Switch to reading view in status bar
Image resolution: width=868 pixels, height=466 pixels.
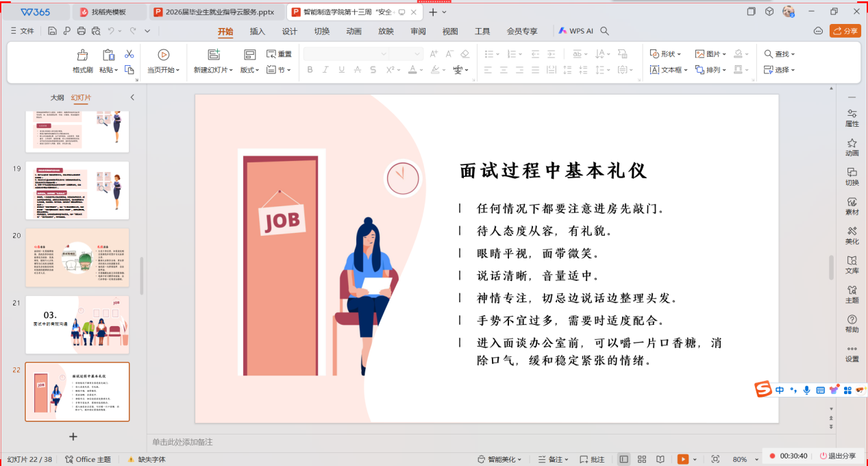coord(660,459)
